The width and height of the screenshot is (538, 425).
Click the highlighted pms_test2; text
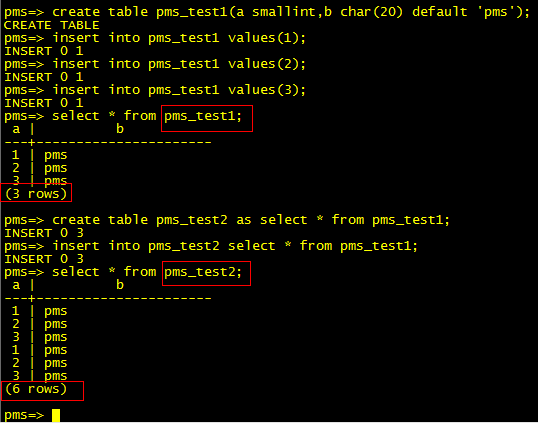click(x=203, y=272)
